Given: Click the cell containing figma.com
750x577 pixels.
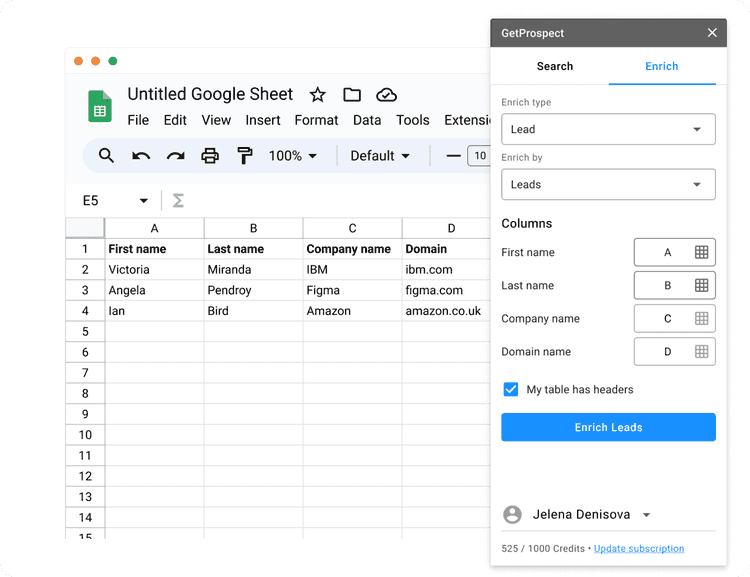Looking at the screenshot, I should 447,290.
